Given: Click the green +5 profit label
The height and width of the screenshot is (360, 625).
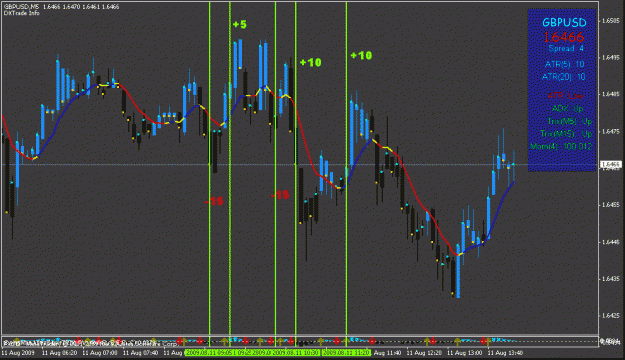Looking at the screenshot, I should pos(240,25).
